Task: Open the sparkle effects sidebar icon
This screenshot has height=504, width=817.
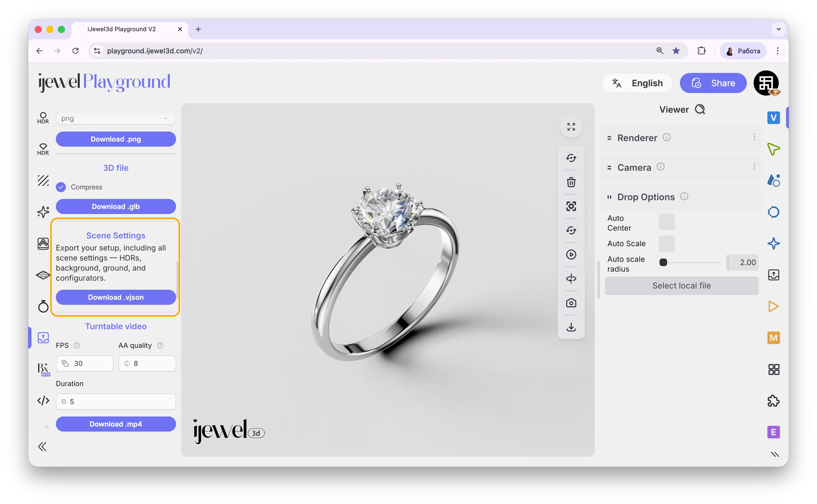Action: pyautogui.click(x=43, y=212)
